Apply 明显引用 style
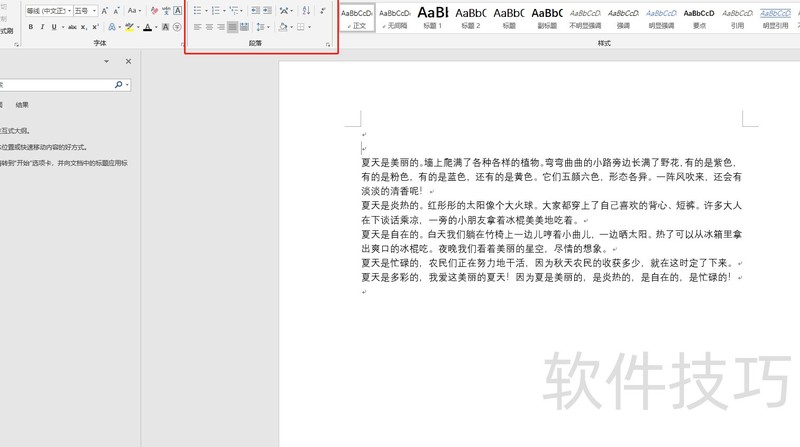This screenshot has height=447, width=800. [x=776, y=18]
